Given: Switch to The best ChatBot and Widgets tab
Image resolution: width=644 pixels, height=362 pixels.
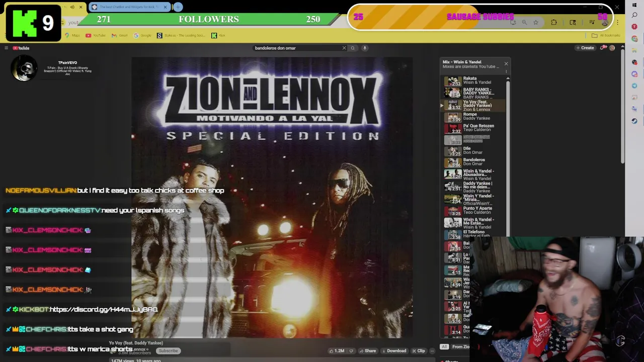Looking at the screenshot, I should point(130,7).
